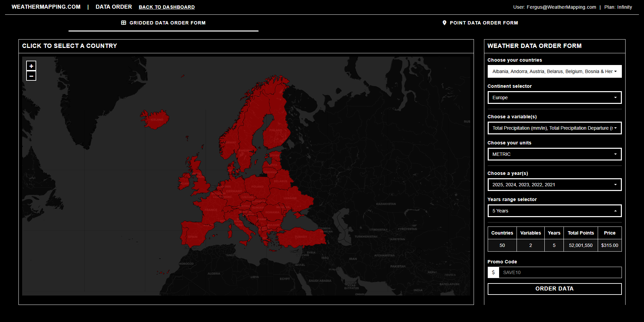Click the SAVE10 promo code input field
Image resolution: width=644 pixels, height=322 pixels.
pos(560,272)
